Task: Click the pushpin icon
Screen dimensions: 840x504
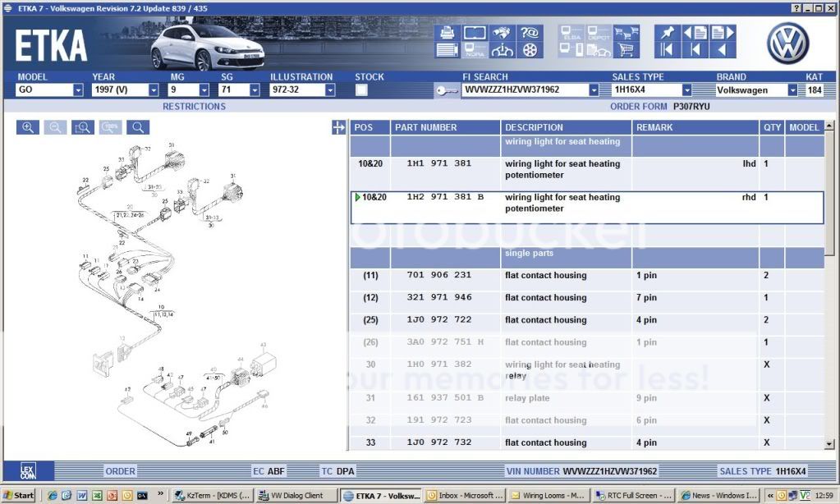Action: [668, 33]
